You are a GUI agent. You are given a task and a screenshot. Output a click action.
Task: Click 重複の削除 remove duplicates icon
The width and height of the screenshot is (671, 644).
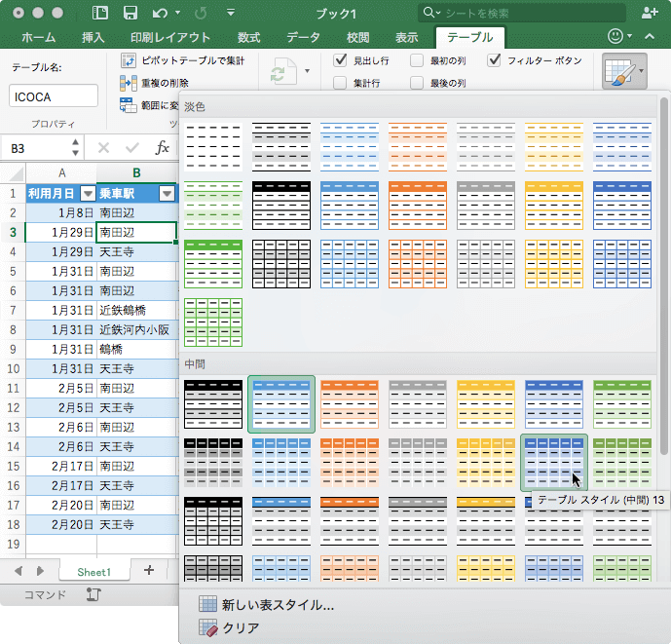[x=129, y=83]
